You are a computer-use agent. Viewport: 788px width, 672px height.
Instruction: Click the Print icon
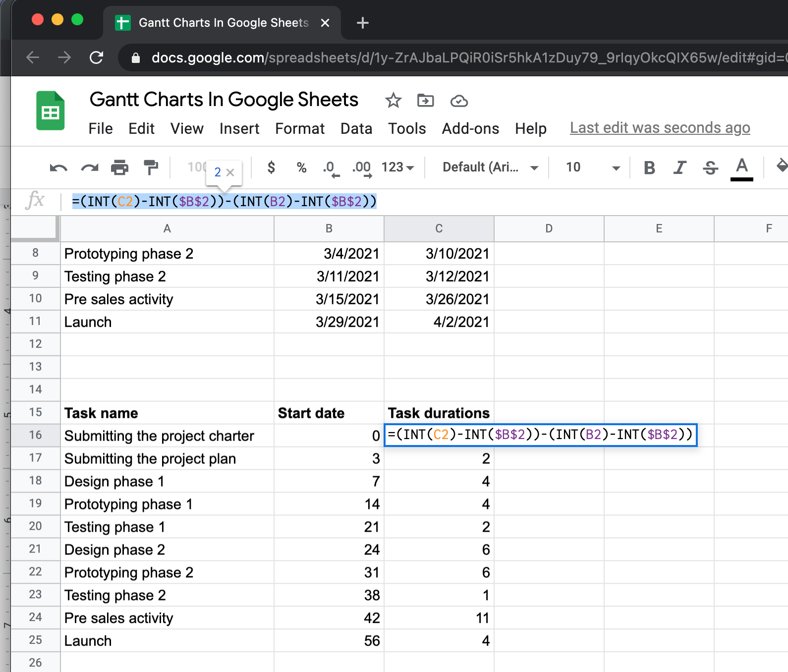tap(119, 168)
